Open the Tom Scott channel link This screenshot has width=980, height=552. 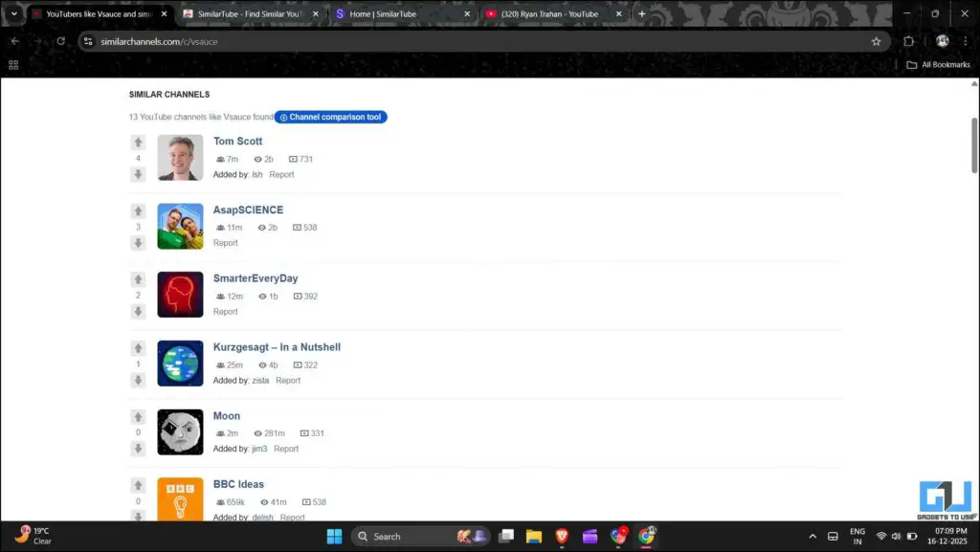point(237,141)
